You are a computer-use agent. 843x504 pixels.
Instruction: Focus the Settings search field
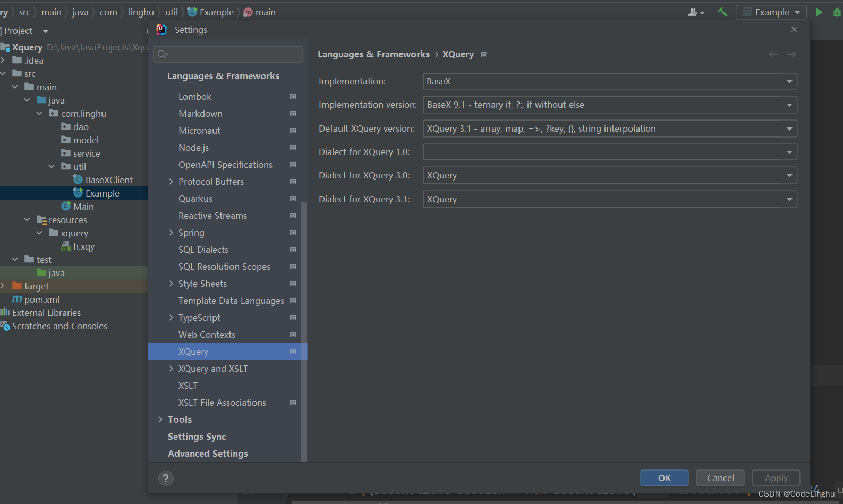(x=228, y=54)
